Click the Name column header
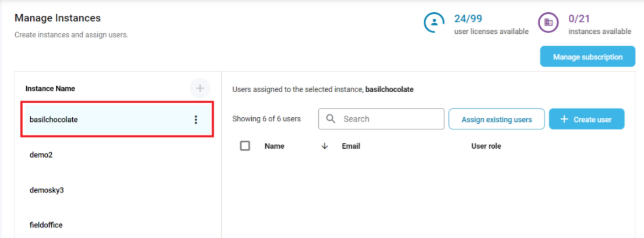The height and width of the screenshot is (238, 644). coord(275,146)
